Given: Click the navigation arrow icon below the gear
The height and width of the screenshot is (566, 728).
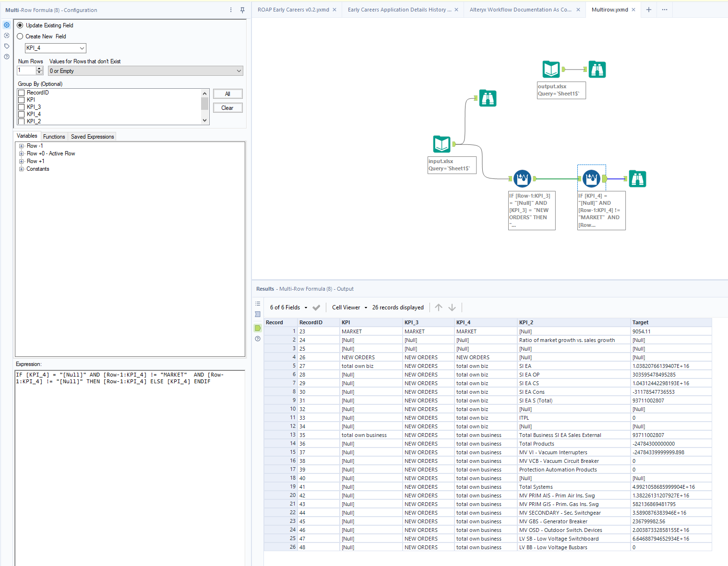Looking at the screenshot, I should 6,35.
